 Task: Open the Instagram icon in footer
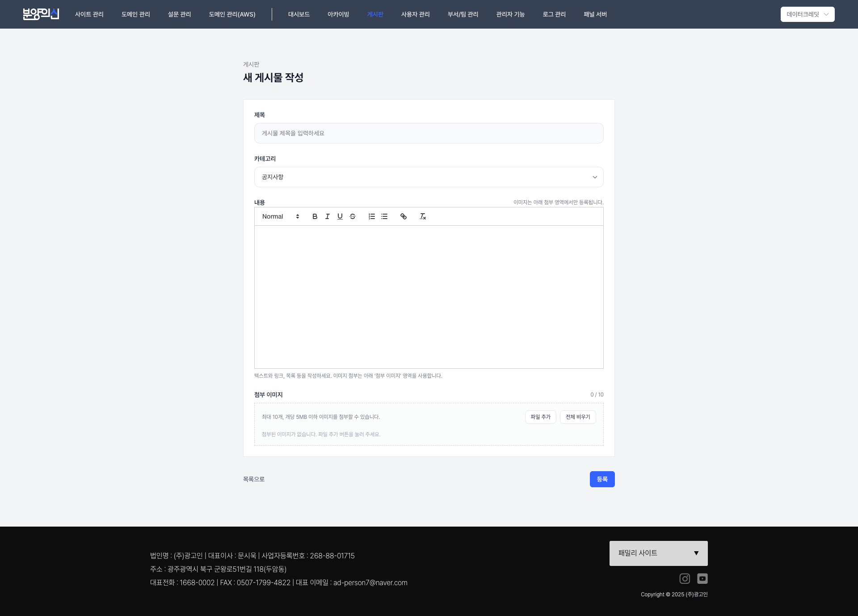tap(684, 578)
